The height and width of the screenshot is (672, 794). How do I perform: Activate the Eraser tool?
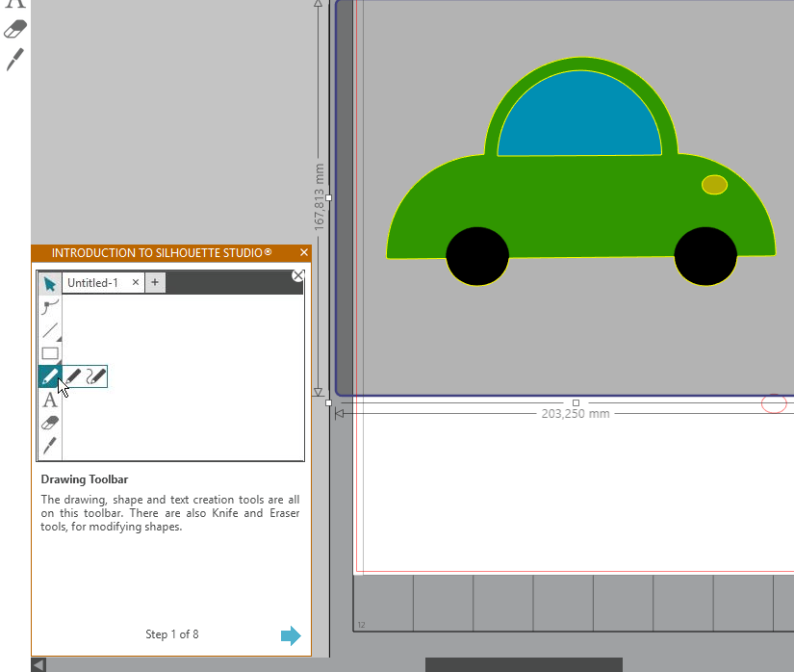50,422
